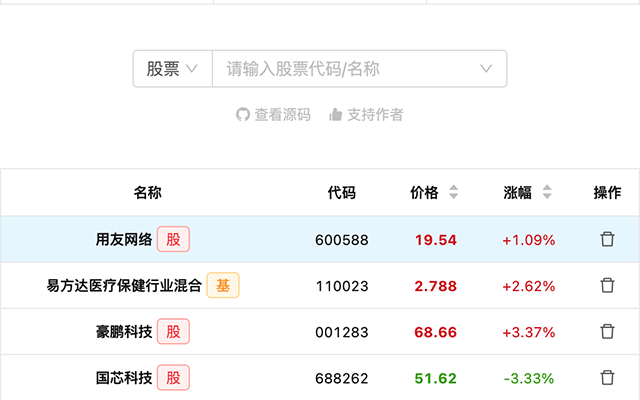Click the price 19.54
This screenshot has width=640, height=400.
[436, 240]
